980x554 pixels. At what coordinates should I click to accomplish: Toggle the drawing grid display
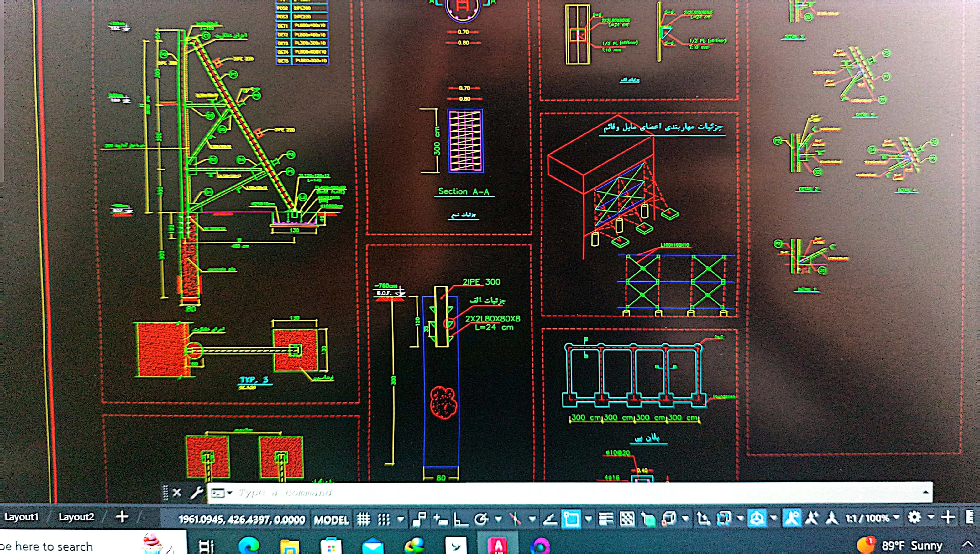click(363, 519)
